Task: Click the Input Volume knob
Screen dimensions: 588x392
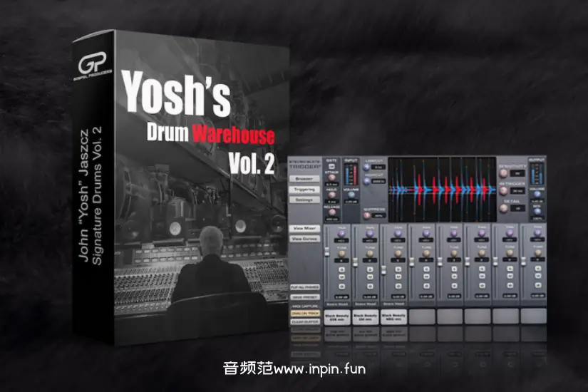Action: [x=351, y=195]
